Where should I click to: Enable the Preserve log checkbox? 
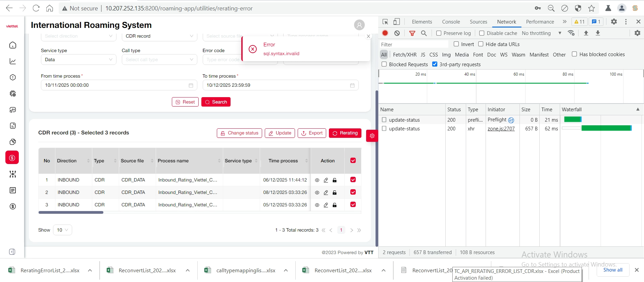click(x=439, y=33)
